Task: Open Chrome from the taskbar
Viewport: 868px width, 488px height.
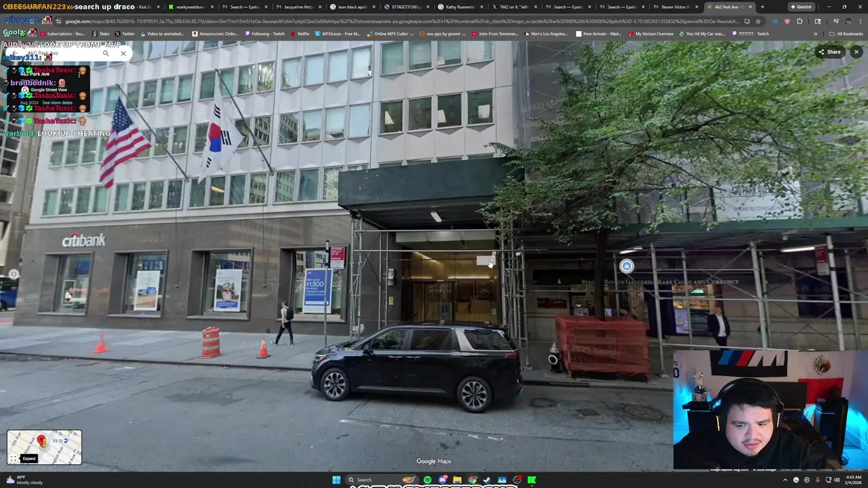Action: pyautogui.click(x=472, y=480)
